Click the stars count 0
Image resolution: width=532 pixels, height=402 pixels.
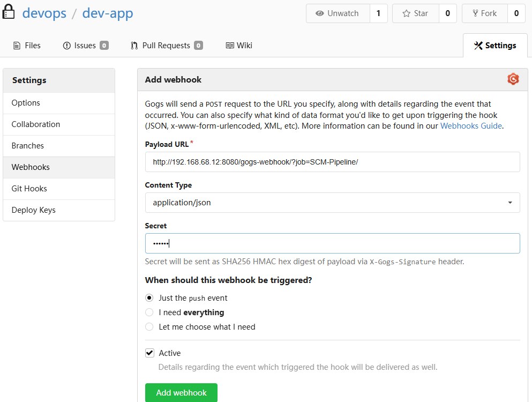point(448,13)
